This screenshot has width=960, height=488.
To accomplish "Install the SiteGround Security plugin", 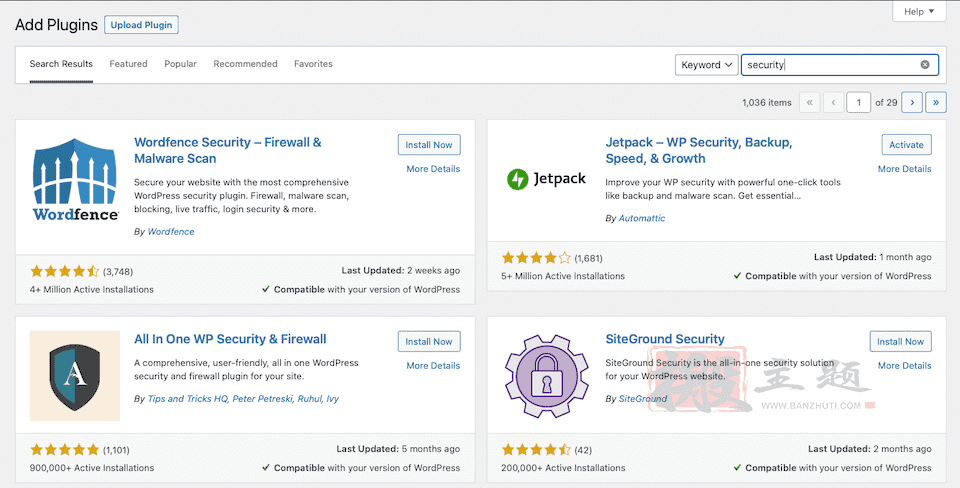I will click(901, 341).
